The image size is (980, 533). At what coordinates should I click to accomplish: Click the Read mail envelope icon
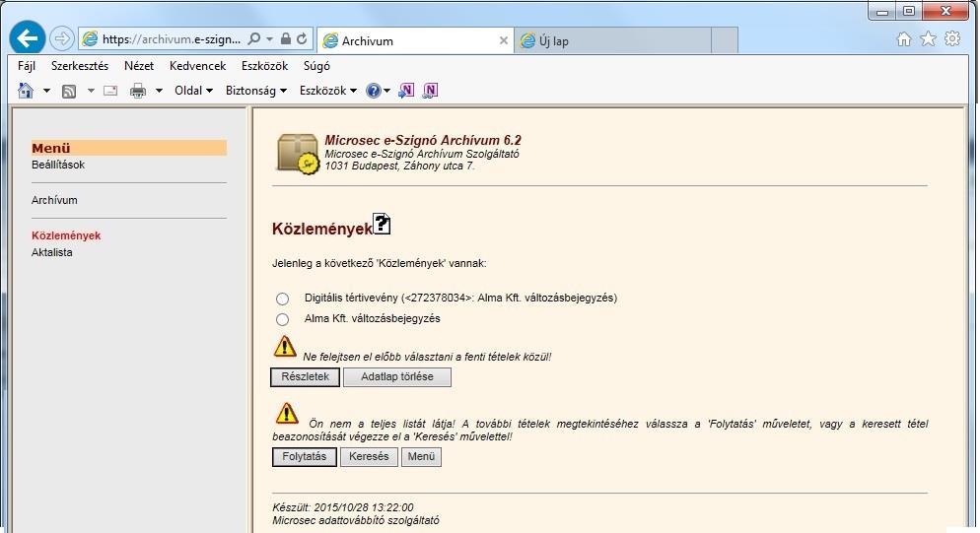coord(110,91)
